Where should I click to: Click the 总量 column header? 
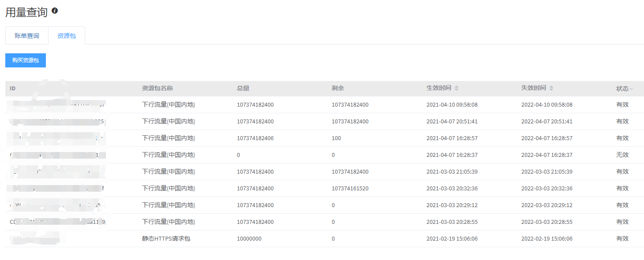click(x=243, y=89)
